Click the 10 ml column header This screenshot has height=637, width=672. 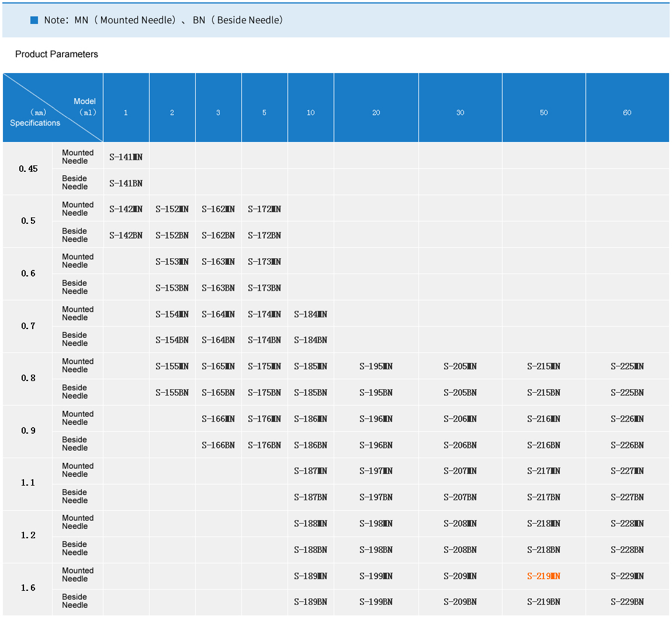(310, 113)
